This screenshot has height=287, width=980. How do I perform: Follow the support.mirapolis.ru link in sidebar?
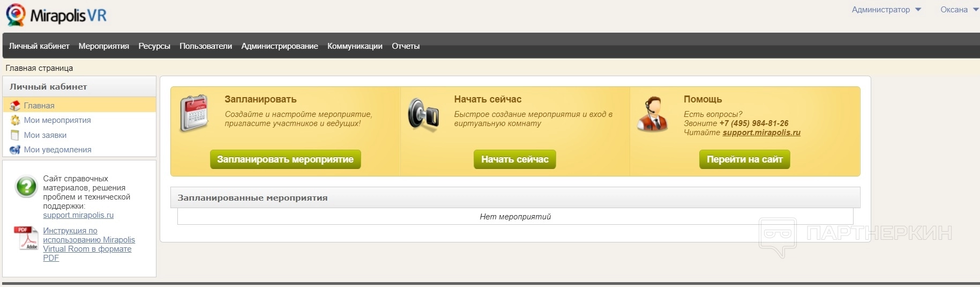78,215
